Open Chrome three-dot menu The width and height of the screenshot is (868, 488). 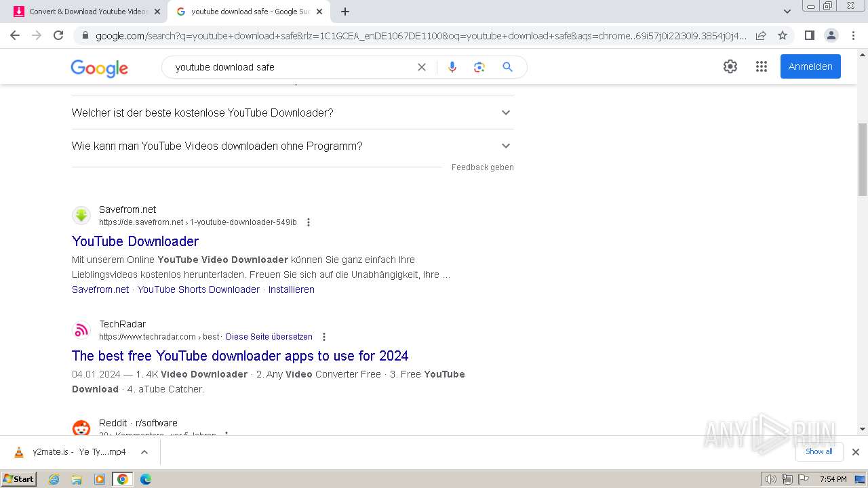pyautogui.click(x=853, y=35)
